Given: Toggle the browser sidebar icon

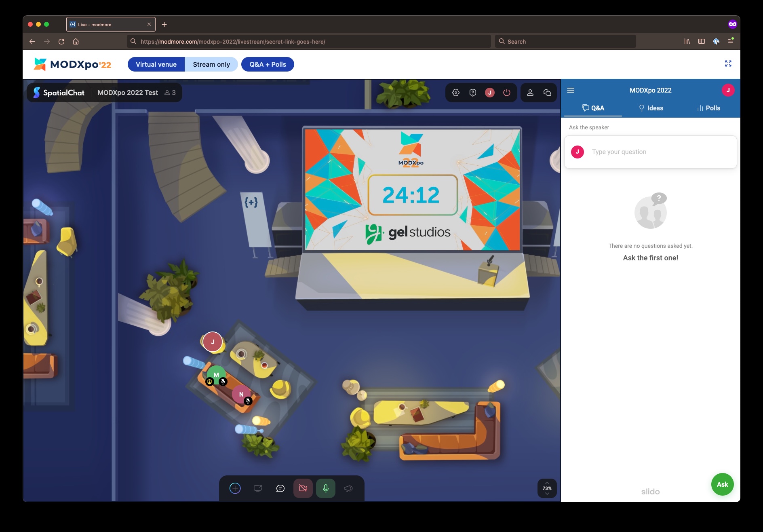Looking at the screenshot, I should click(702, 41).
